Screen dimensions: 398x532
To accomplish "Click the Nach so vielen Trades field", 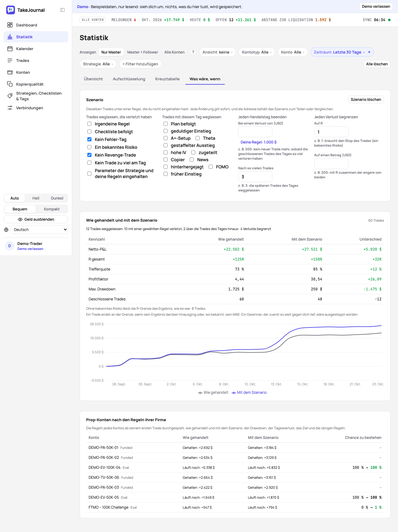I will tap(255, 177).
